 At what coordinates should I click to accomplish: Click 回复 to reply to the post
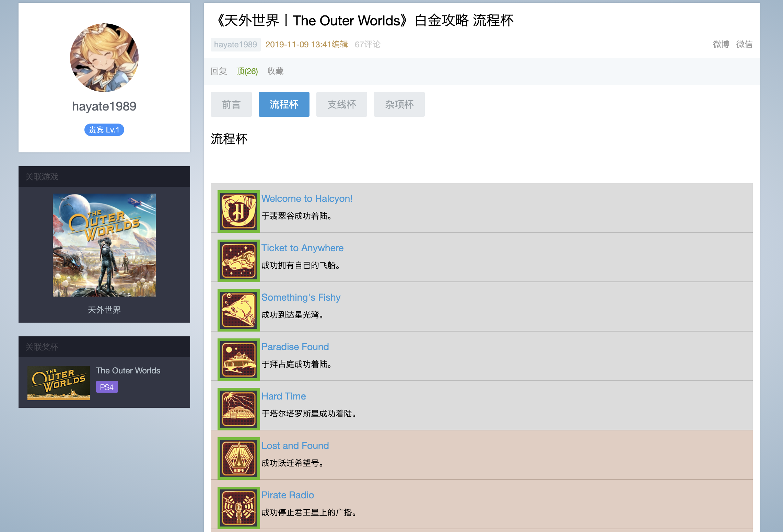tap(219, 71)
